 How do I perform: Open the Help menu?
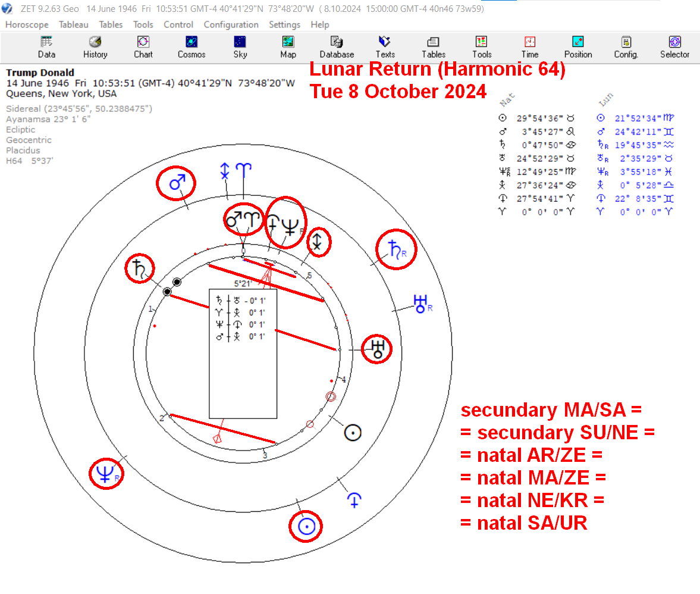319,24
